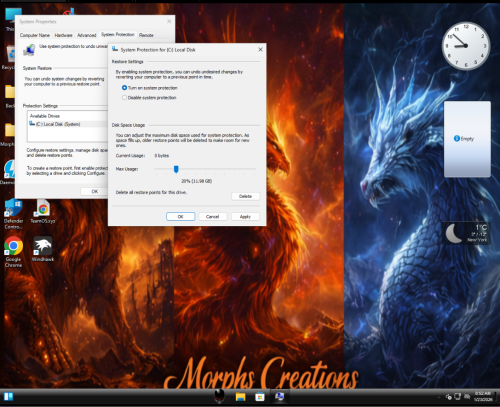This screenshot has width=500, height=407.
Task: Click the Empty recycle gadget icon
Action: coord(457,138)
